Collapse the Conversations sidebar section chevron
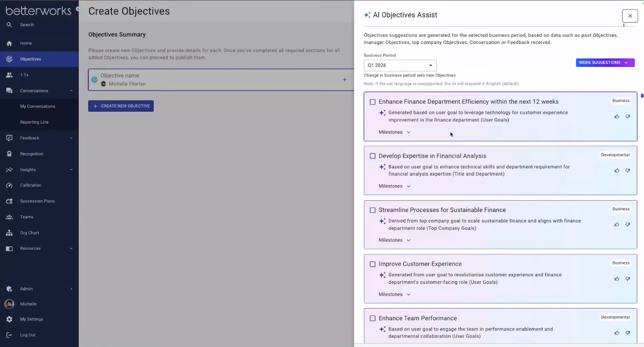The image size is (644, 347). coord(71,91)
